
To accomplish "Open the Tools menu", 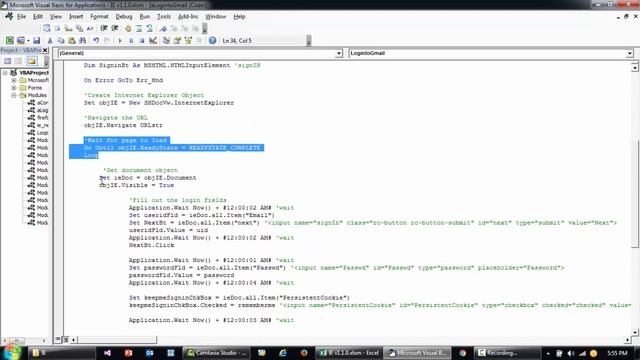I will [x=164, y=17].
